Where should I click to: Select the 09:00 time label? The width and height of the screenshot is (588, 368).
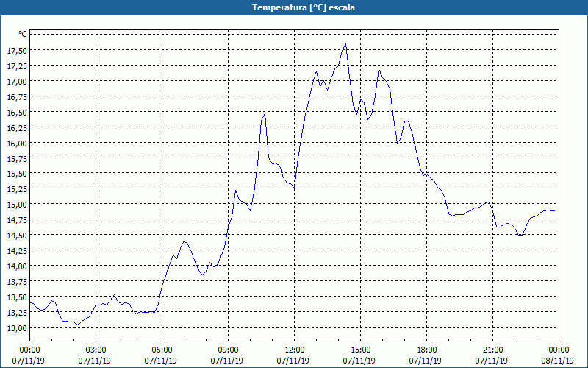coord(228,350)
